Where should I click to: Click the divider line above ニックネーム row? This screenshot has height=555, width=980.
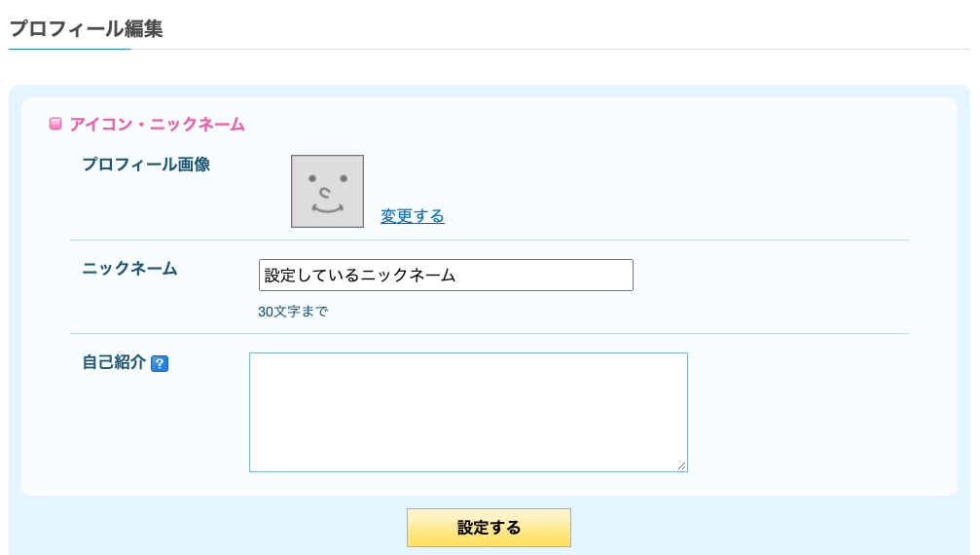490,240
